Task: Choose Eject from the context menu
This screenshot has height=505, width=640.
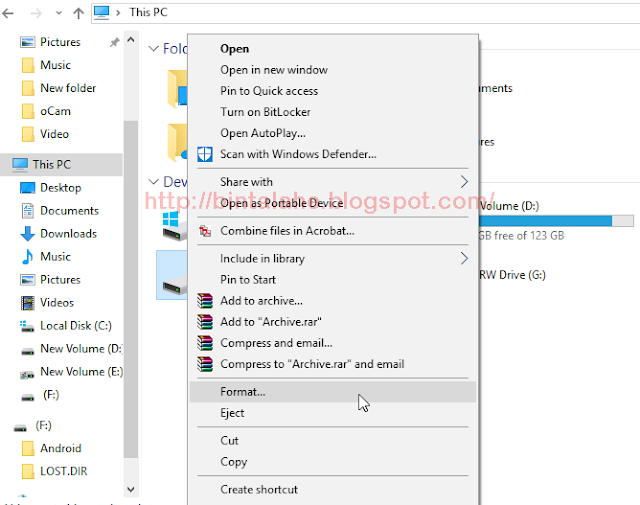Action: [x=232, y=413]
